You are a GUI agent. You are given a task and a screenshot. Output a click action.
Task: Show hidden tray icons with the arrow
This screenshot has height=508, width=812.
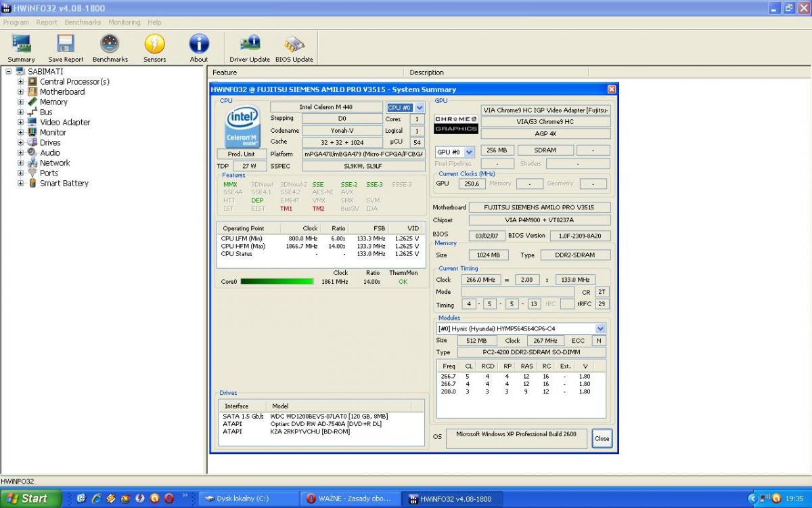(x=752, y=499)
